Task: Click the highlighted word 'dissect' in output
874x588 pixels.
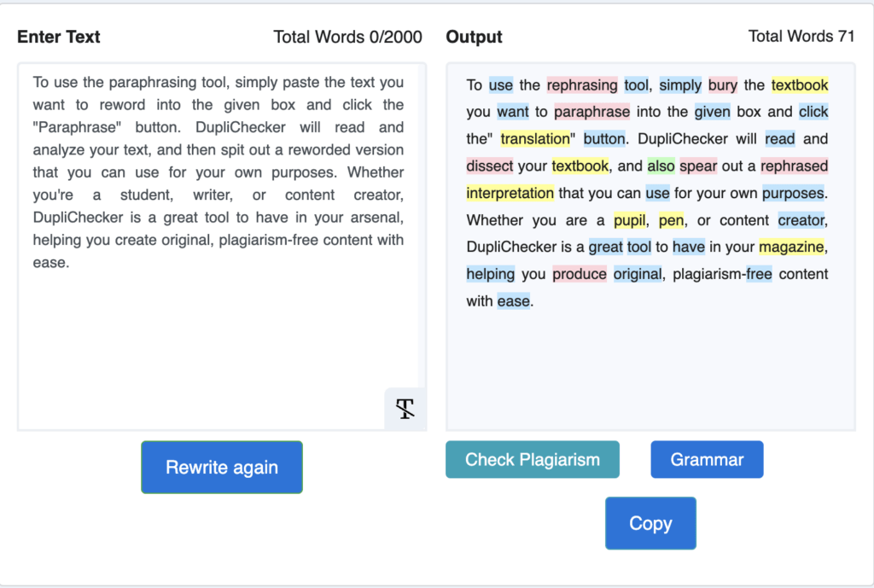Action: pyautogui.click(x=489, y=166)
